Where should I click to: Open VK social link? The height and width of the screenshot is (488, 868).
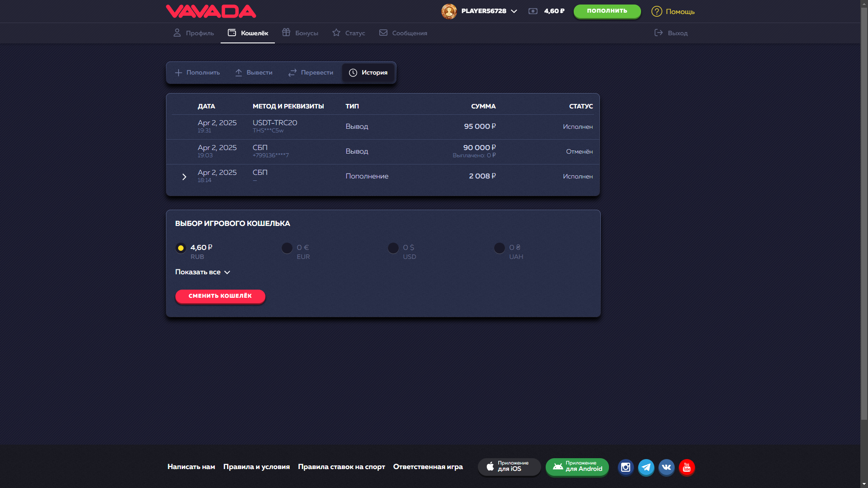(x=666, y=467)
